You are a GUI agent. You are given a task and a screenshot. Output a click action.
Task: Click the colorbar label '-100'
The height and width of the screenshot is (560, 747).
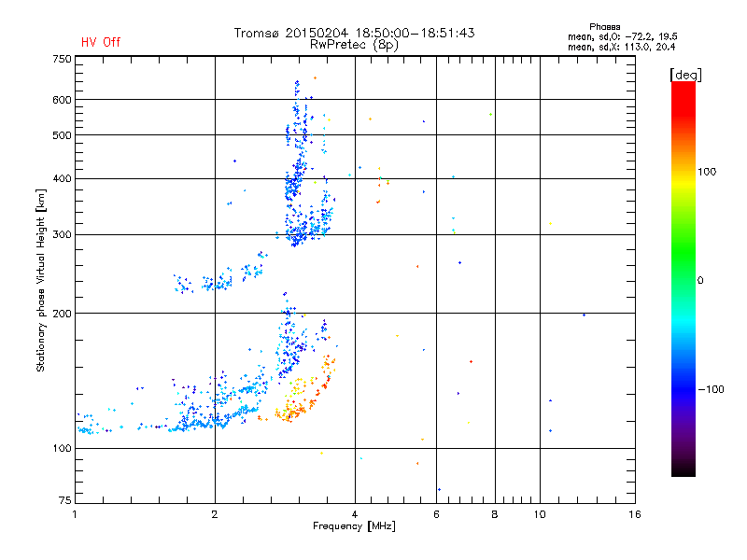point(711,389)
